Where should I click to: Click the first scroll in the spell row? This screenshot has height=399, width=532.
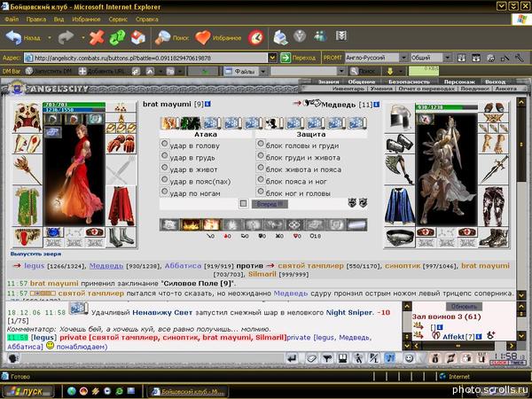tap(169, 123)
